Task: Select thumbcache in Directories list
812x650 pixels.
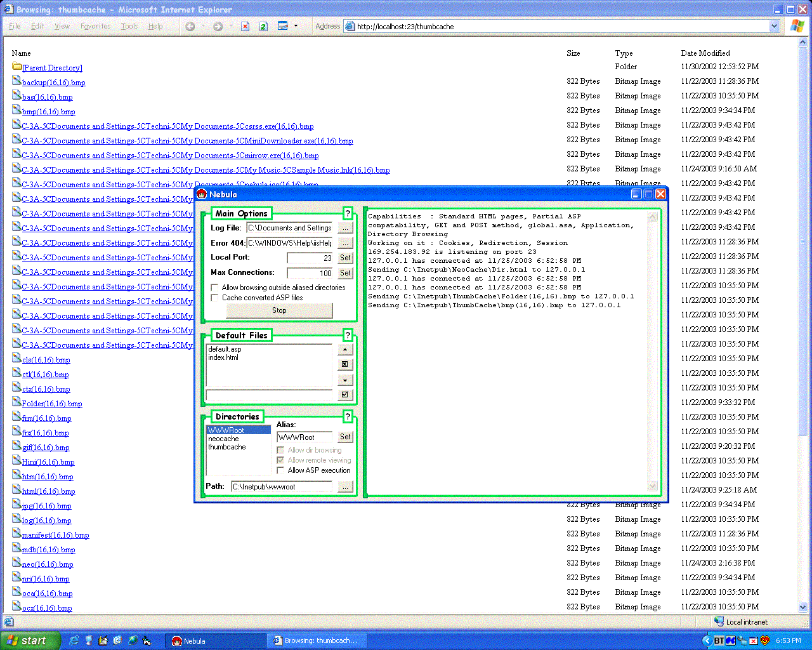Action: coord(227,447)
